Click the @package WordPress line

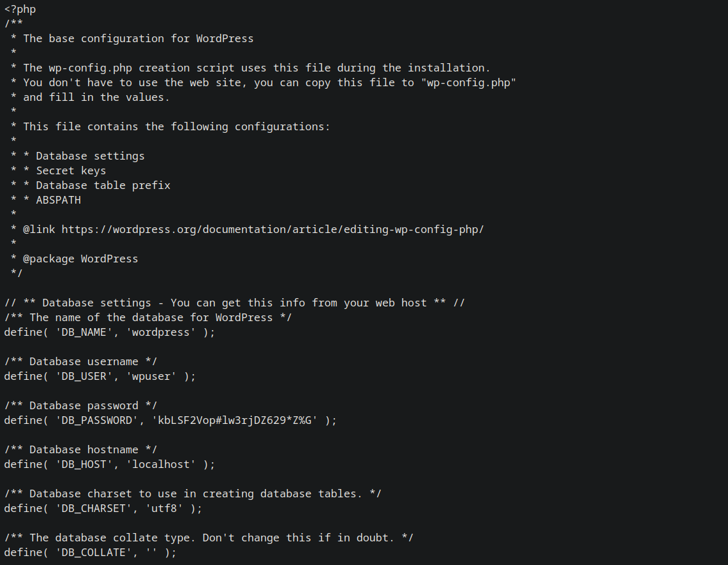(x=80, y=259)
